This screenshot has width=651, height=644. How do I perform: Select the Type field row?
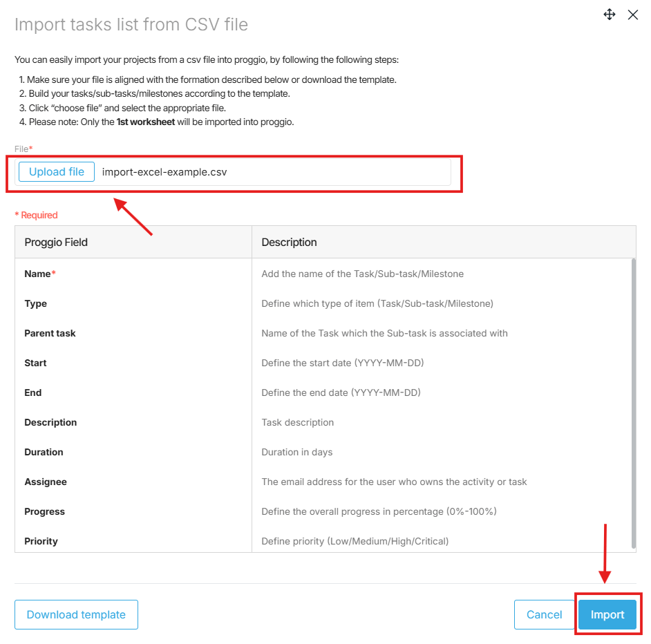[323, 303]
